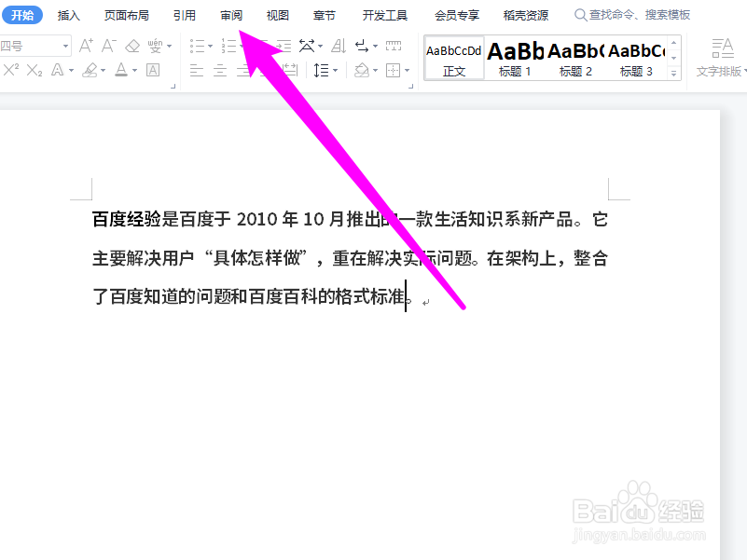Viewport: 747px width, 560px height.
Task: Open the highlight color picker arrow
Action: pos(103,71)
